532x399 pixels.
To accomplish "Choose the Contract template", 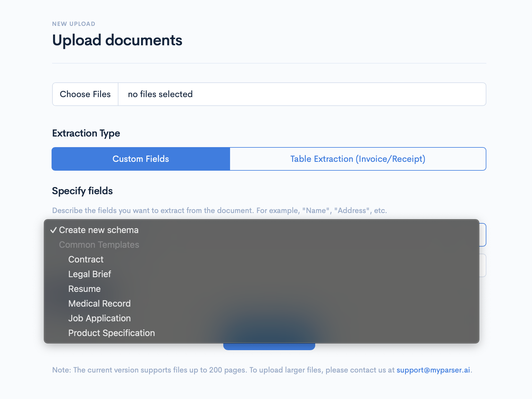I will 262,259.
